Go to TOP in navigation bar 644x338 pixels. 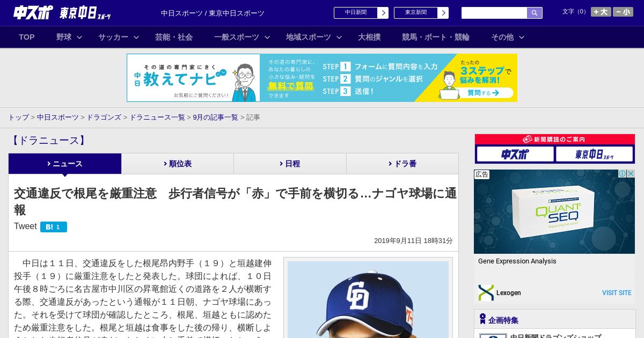[x=27, y=37]
